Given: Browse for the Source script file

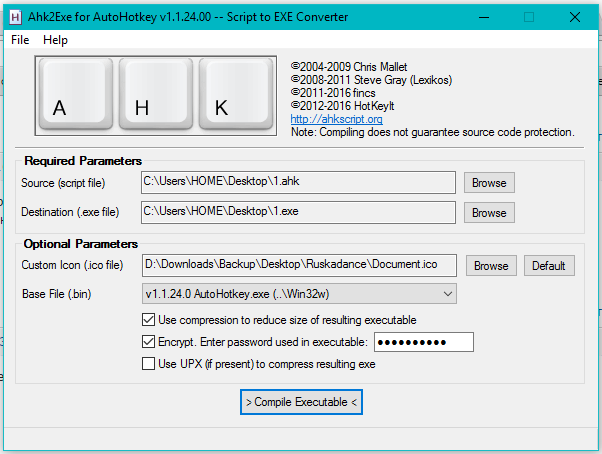Looking at the screenshot, I should [489, 183].
